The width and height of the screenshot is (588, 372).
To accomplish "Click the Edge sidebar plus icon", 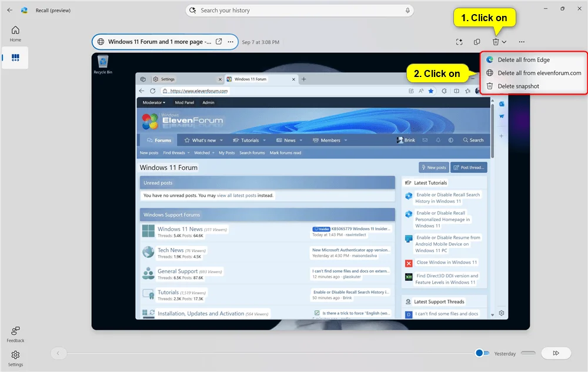I will [502, 136].
